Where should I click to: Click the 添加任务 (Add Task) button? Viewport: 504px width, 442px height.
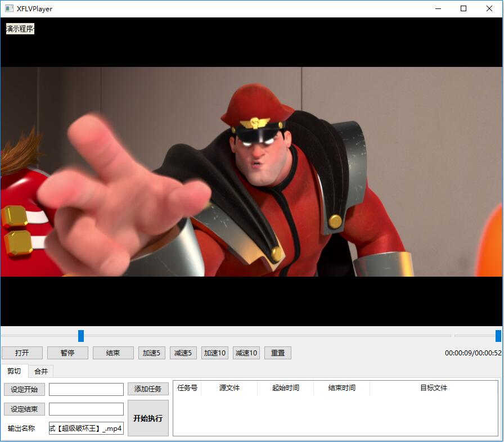148,389
